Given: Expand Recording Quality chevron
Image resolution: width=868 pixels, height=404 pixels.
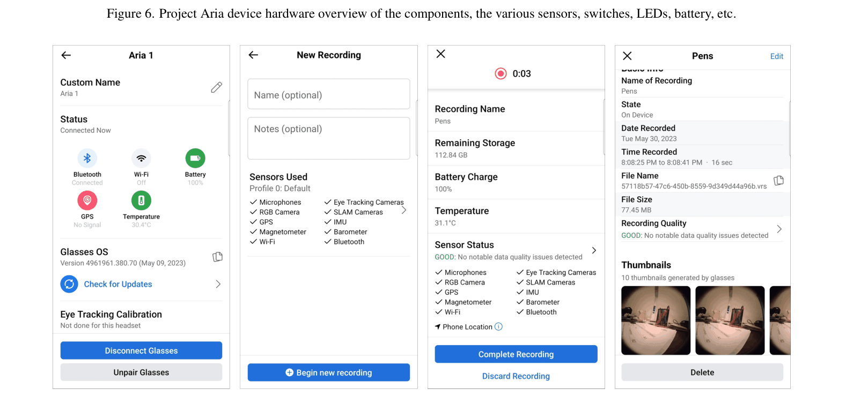Looking at the screenshot, I should tap(779, 229).
